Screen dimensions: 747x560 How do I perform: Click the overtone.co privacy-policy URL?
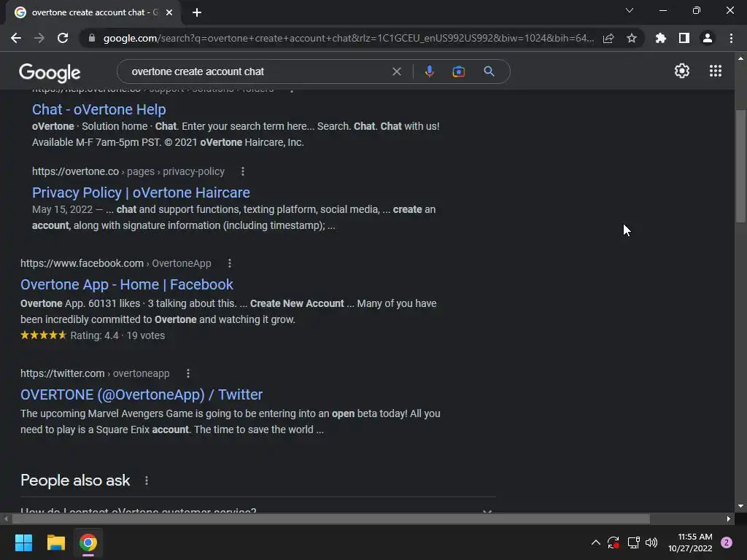(x=128, y=171)
